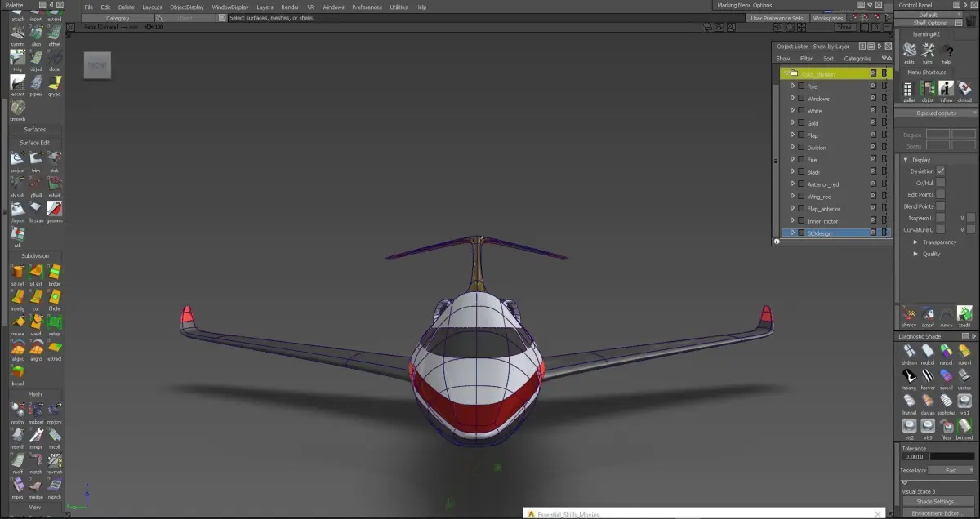Enable the Blend Points checkbox
980x519 pixels.
pyautogui.click(x=940, y=206)
